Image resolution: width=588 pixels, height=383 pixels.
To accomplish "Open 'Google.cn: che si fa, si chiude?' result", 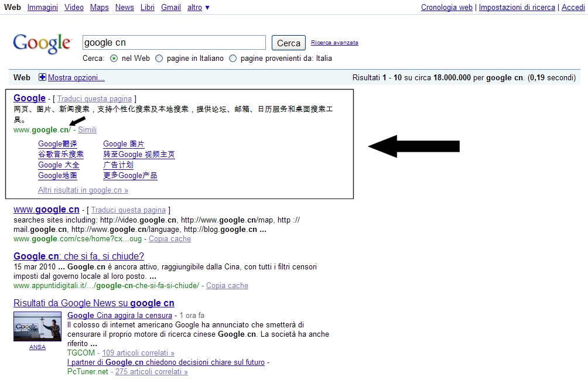I will (x=78, y=256).
